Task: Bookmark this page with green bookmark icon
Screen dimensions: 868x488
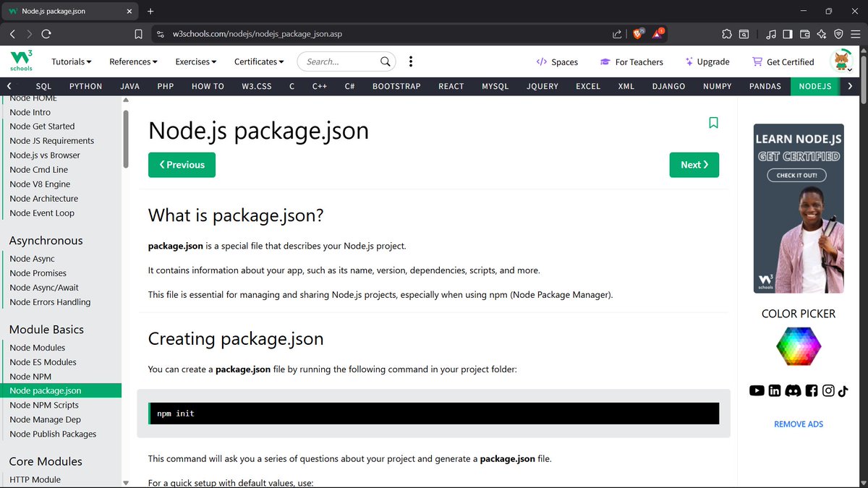Action: coord(713,123)
